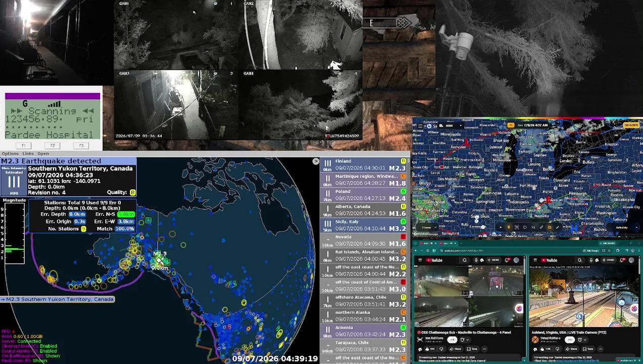Viewport: 643px width, 364px height.
Task: Click the YouTube search icon in left window
Action: pos(465,260)
